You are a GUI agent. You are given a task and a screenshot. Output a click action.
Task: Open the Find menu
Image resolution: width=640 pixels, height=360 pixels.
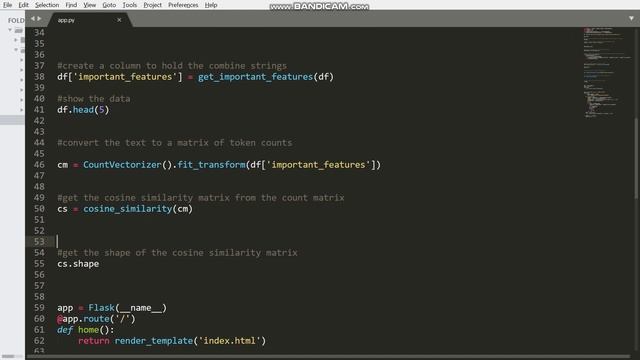pos(71,5)
